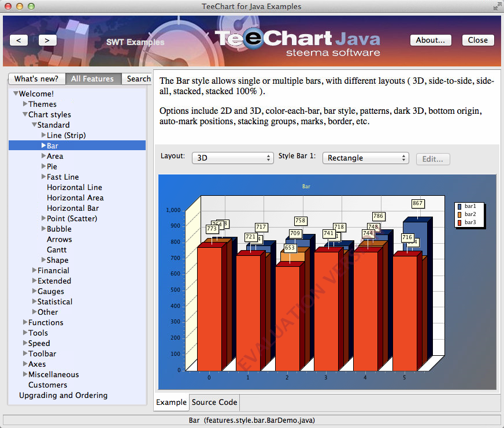
Task: Click the 758 bar value label
Action: 300,221
